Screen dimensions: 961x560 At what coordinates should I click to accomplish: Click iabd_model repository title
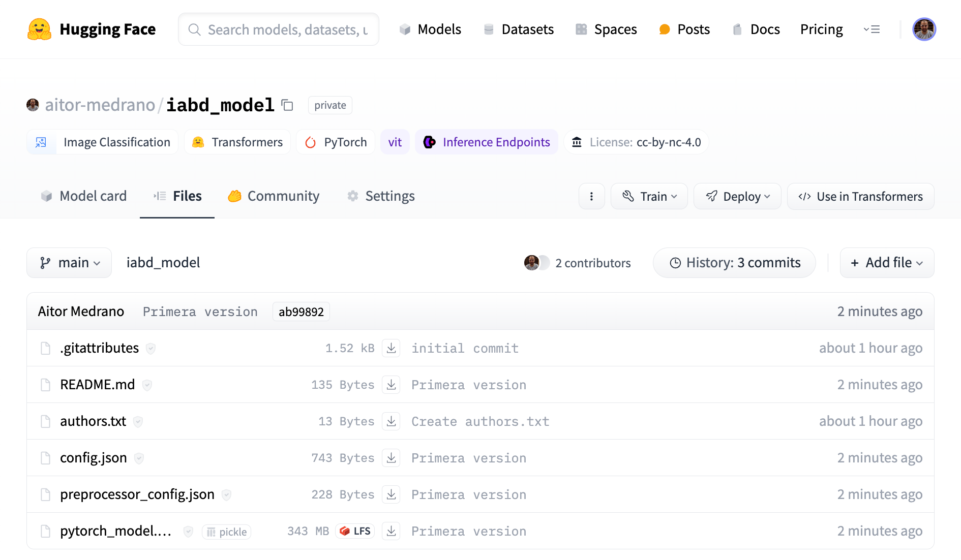[x=220, y=105]
